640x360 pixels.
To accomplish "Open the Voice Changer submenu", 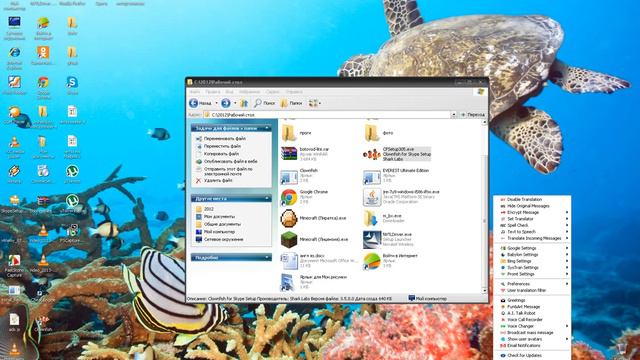I will point(532,326).
